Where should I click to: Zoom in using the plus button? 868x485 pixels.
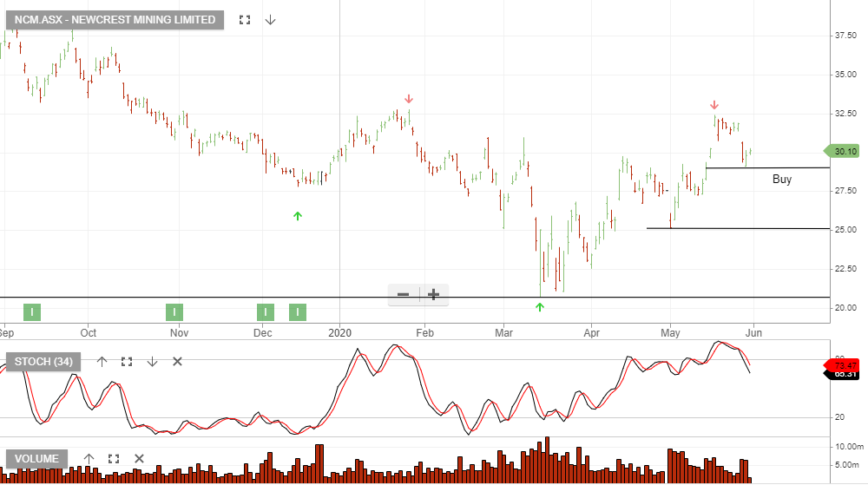[x=433, y=294]
